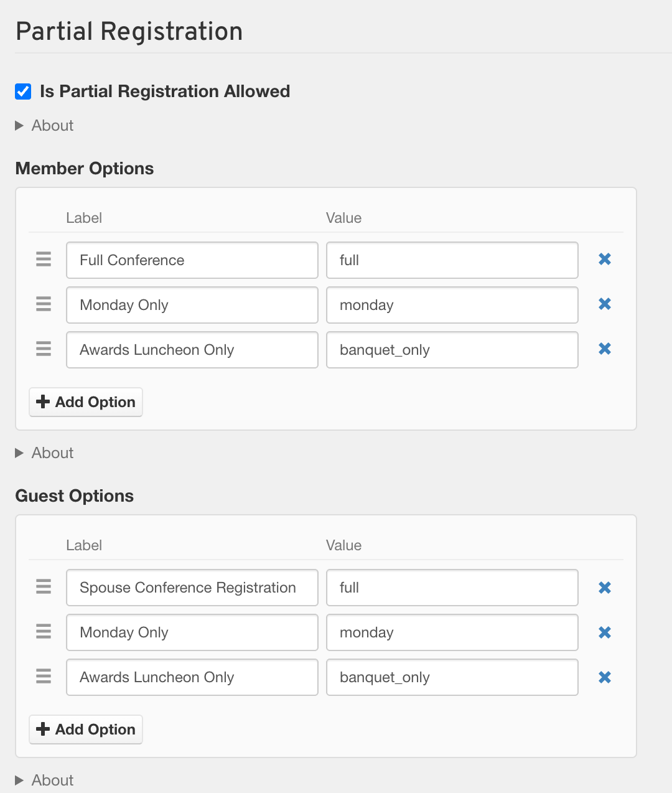Click Label column header in Guest Options

click(x=84, y=545)
